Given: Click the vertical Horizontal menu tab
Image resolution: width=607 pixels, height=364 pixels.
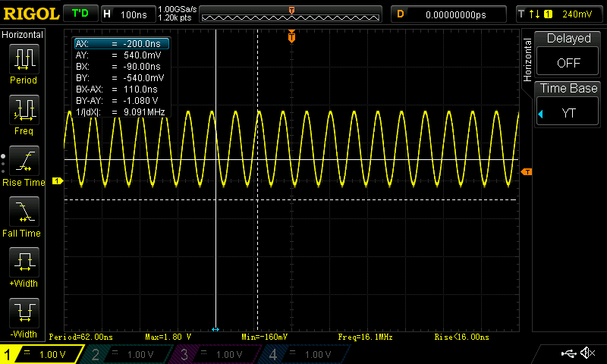Looking at the screenshot, I should click(x=527, y=60).
